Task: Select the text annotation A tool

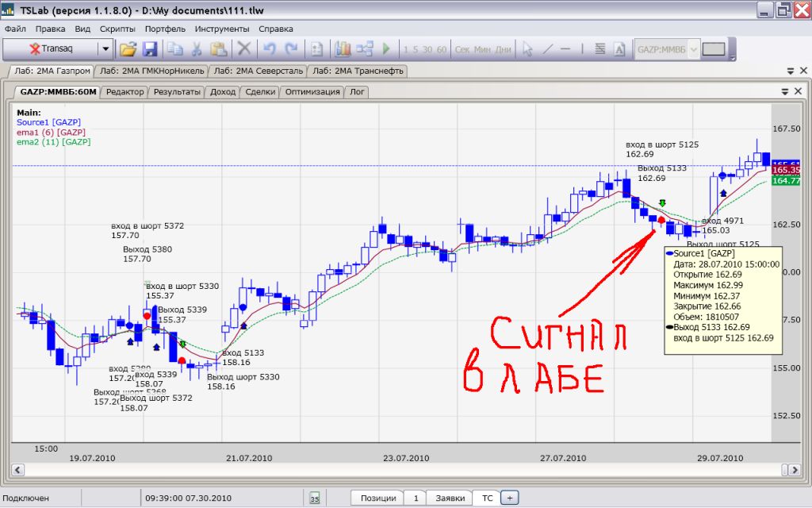Action: coord(619,49)
